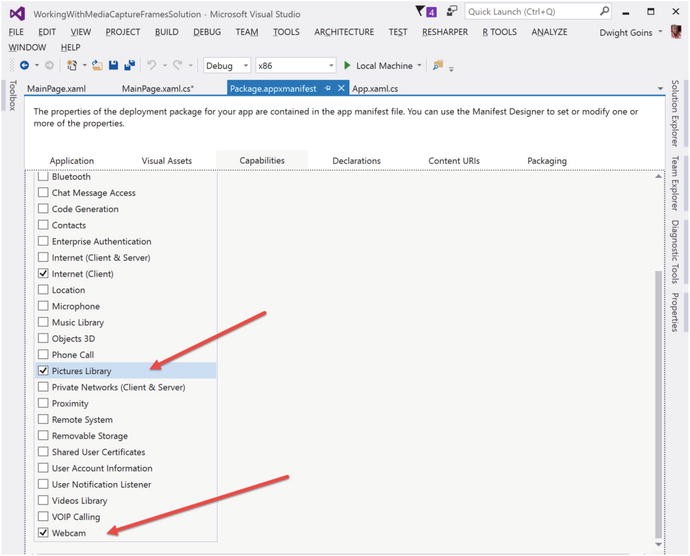Click the Undo toolbar icon
The image size is (690, 556).
pos(152,66)
